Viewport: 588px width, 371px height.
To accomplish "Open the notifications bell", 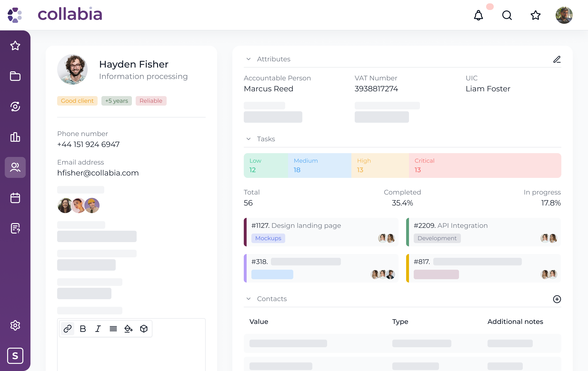I will [478, 15].
